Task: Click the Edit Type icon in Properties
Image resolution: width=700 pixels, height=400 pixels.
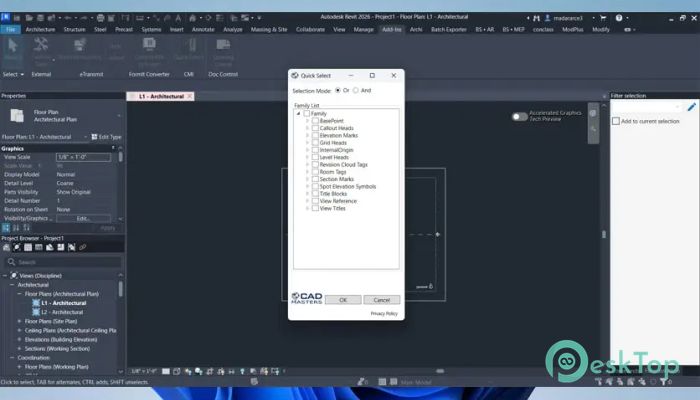Action: point(106,137)
